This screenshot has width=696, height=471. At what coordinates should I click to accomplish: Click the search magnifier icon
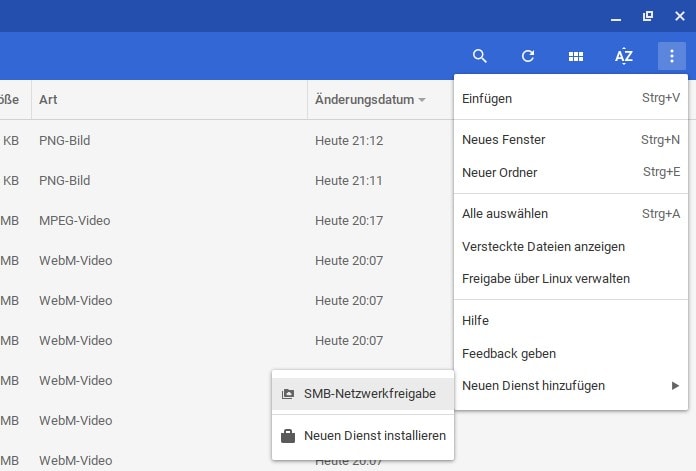click(x=480, y=56)
